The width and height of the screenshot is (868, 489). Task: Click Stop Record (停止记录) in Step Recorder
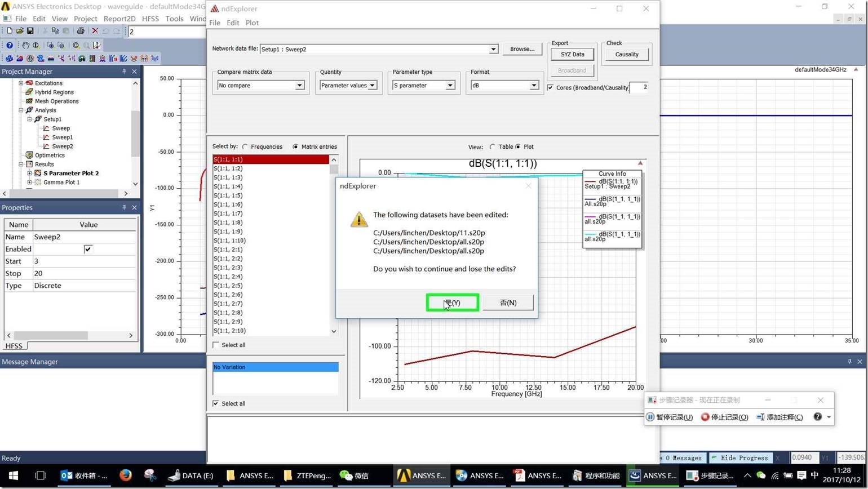[724, 417]
